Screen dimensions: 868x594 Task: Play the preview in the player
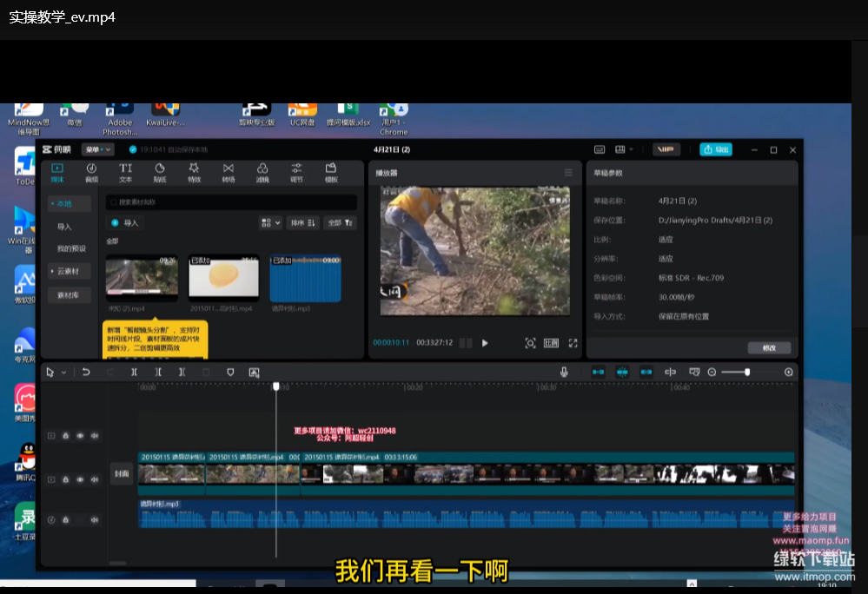pos(485,343)
